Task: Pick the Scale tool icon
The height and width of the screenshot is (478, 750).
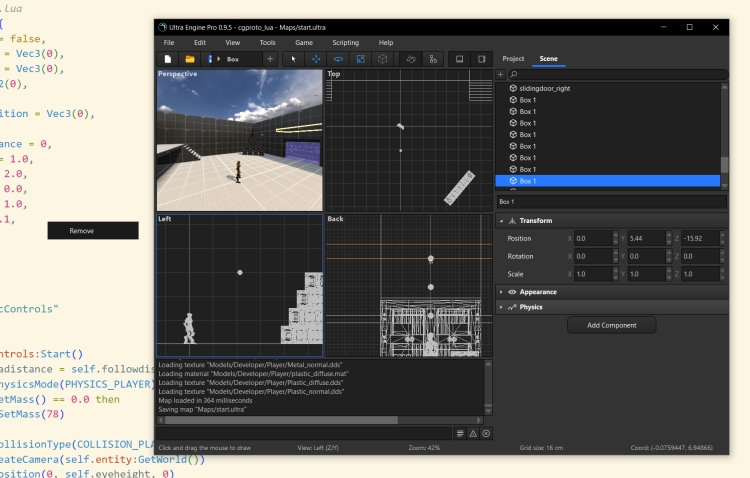Action: 360,60
